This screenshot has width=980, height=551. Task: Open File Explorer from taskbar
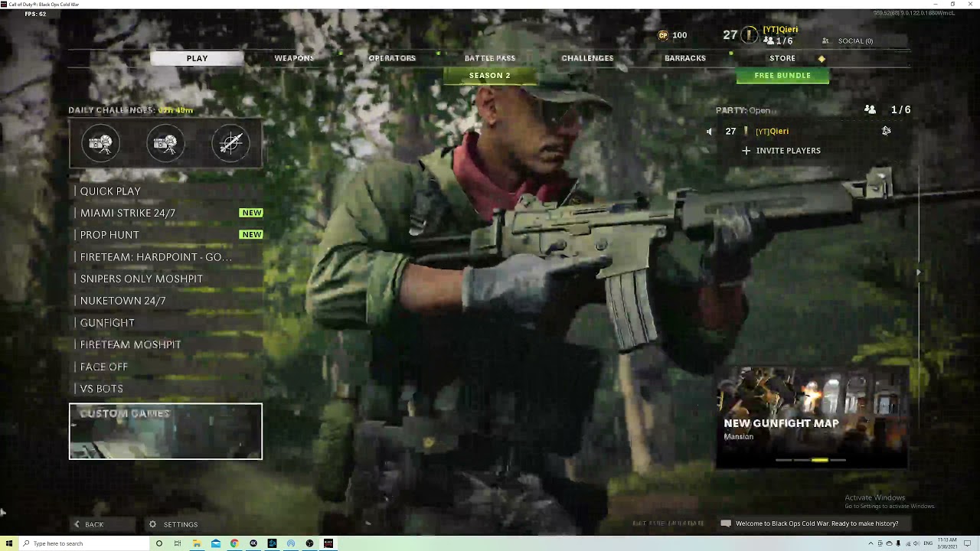tap(197, 543)
